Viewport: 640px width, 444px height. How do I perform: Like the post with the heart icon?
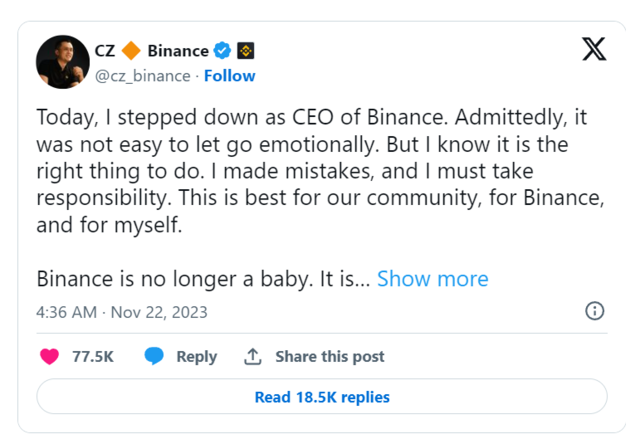coord(48,356)
